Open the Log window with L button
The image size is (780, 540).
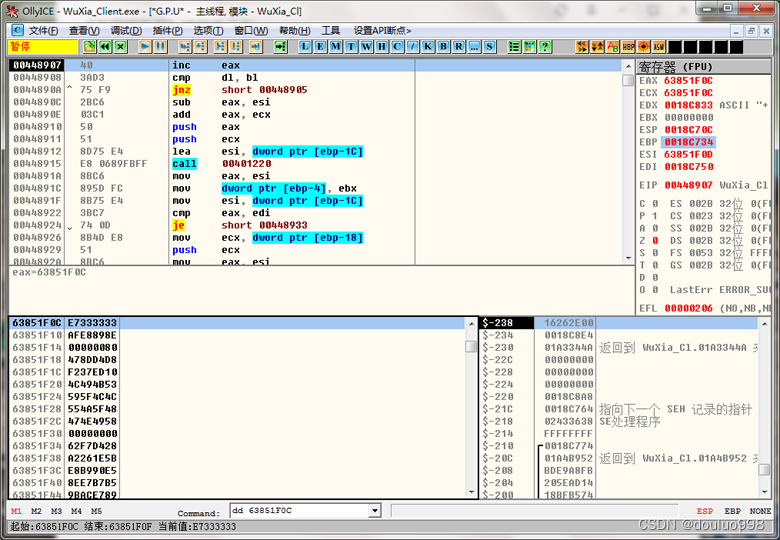(x=305, y=47)
